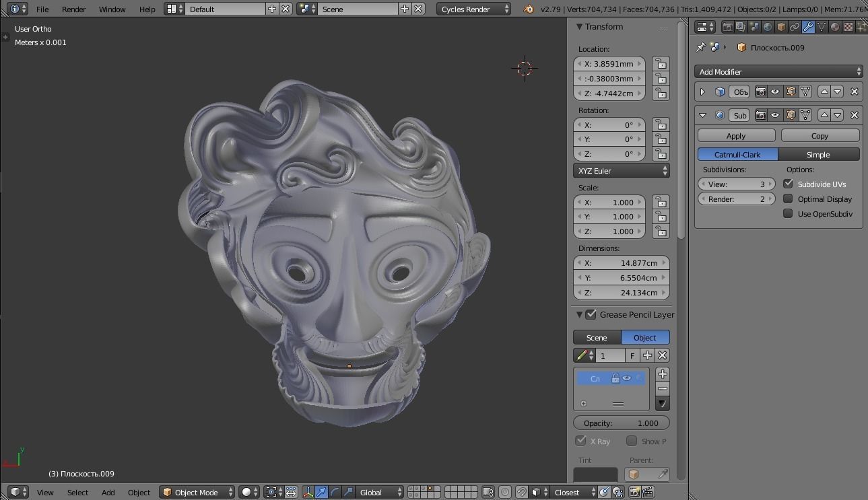Move the Sub modifier down
This screenshot has height=500, width=868.
click(838, 115)
